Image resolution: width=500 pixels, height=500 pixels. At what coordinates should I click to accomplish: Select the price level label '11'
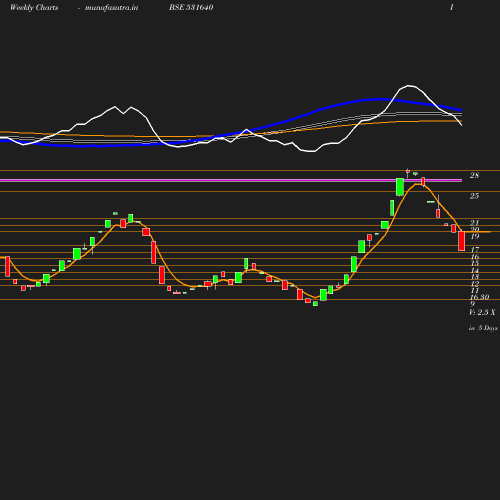pos(475,291)
